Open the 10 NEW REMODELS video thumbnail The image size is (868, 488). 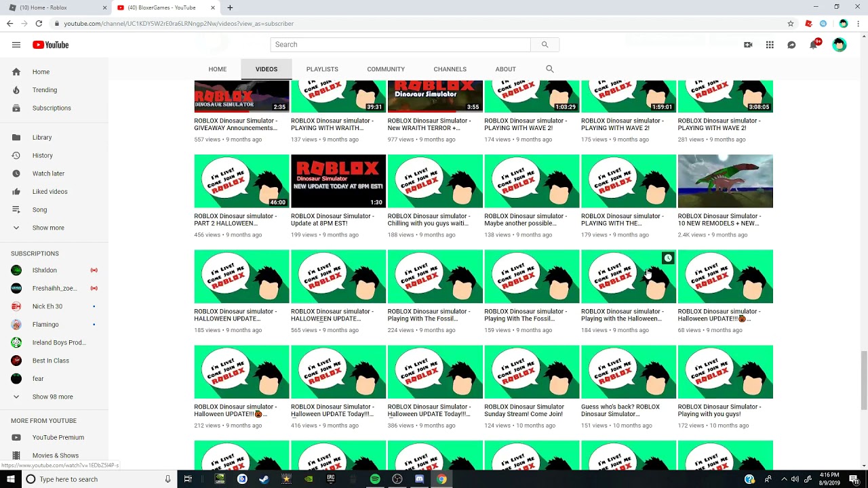click(725, 181)
